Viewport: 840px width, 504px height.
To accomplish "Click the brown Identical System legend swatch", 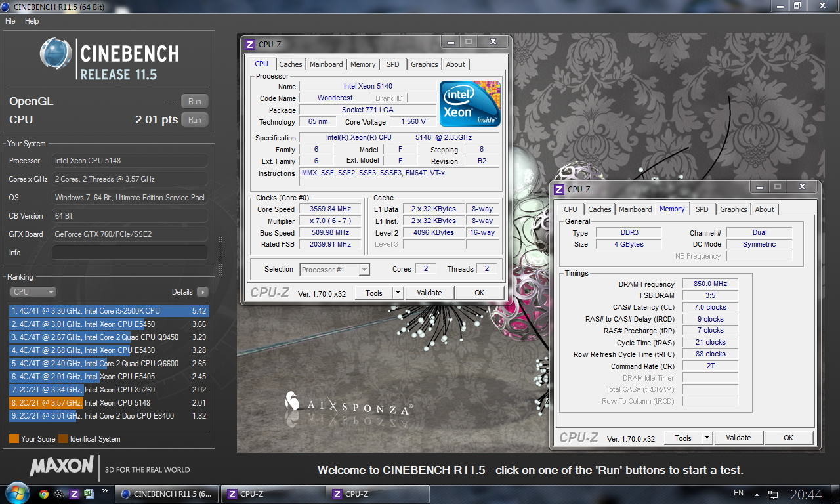I will pyautogui.click(x=63, y=439).
